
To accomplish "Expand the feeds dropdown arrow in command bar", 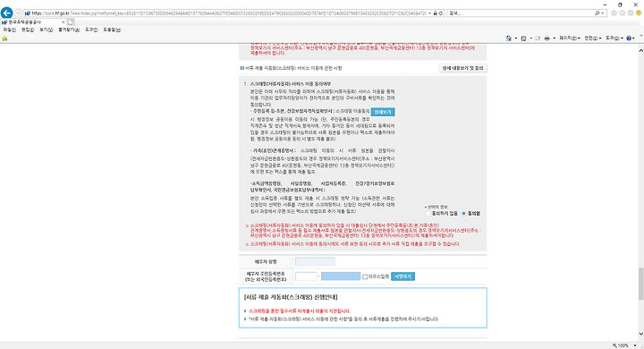I will (530, 38).
